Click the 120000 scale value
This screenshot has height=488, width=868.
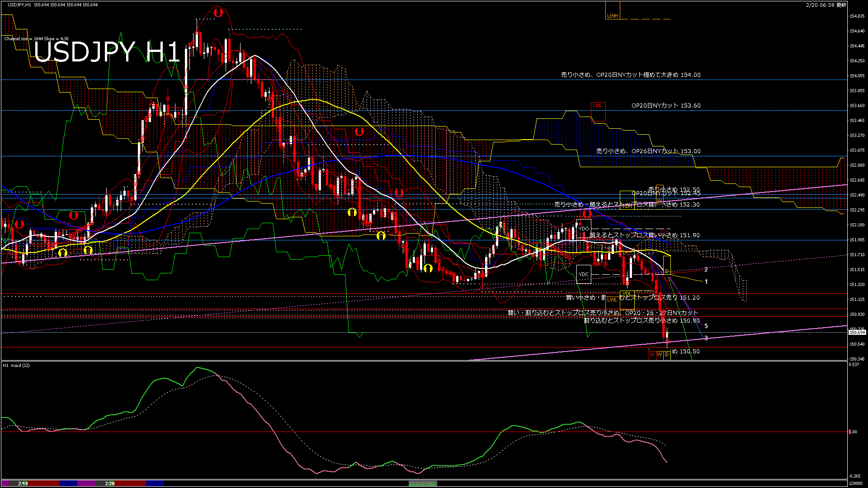pos(855,483)
